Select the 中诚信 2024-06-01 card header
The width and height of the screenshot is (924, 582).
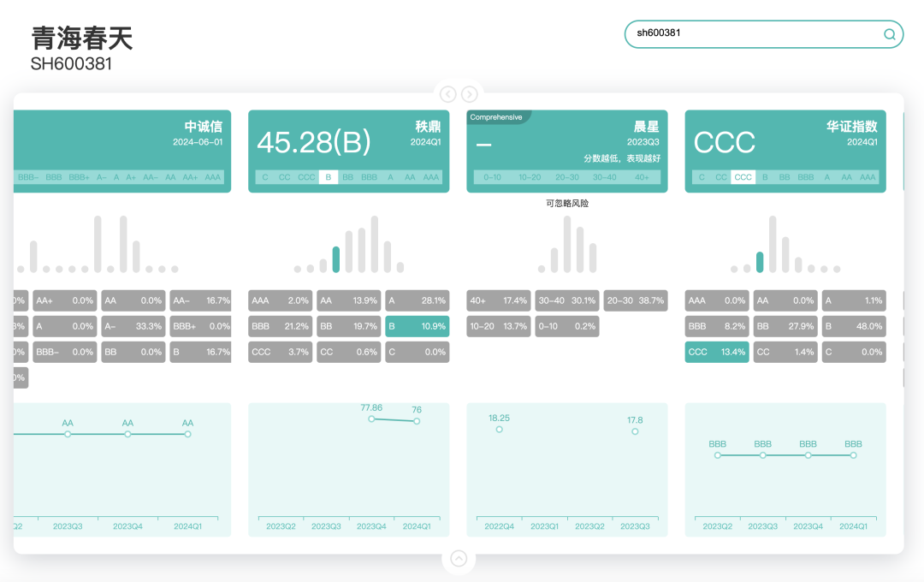tap(122, 151)
